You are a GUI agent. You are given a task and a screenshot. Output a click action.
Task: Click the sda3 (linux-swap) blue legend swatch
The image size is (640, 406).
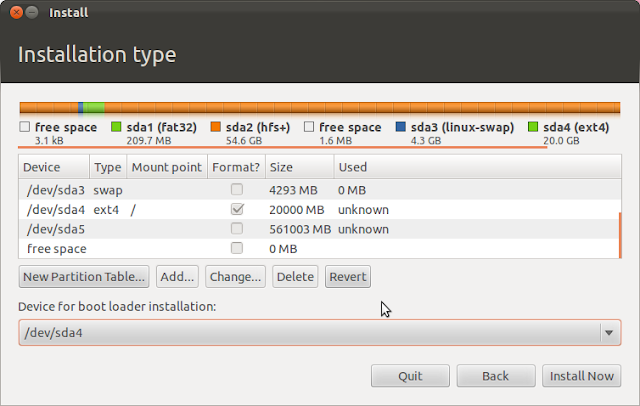[401, 127]
